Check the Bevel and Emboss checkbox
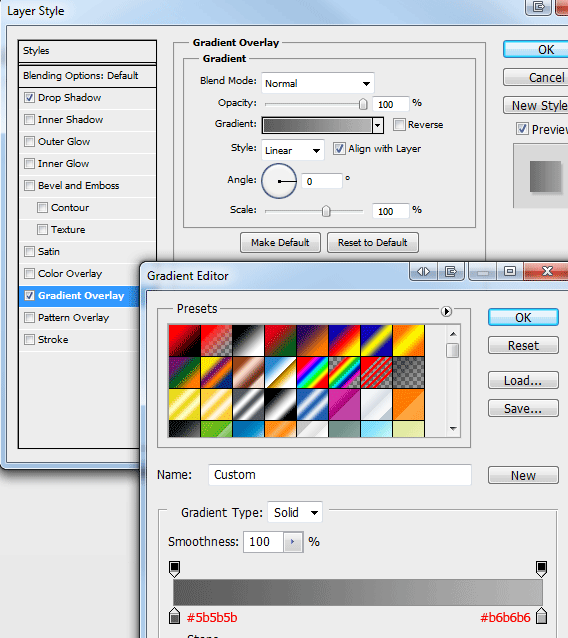Viewport: 568px width, 638px height. pyautogui.click(x=29, y=186)
